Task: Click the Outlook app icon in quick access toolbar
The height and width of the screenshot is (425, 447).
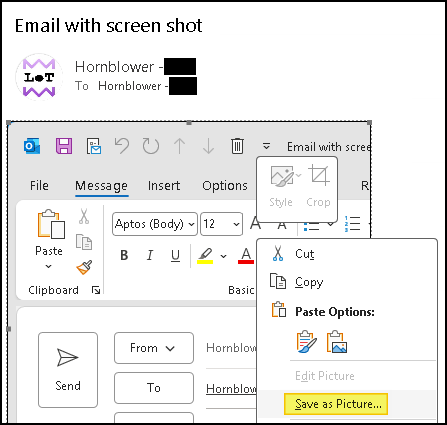Action: 32,146
